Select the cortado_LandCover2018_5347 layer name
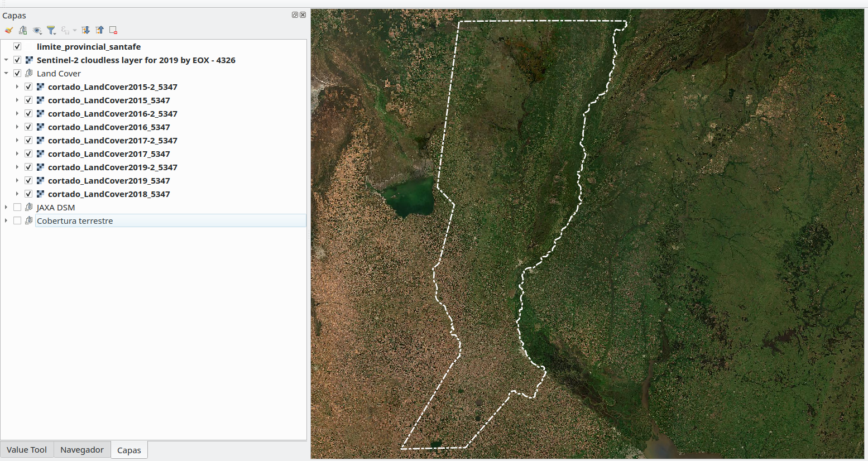This screenshot has width=868, height=461. (x=109, y=194)
